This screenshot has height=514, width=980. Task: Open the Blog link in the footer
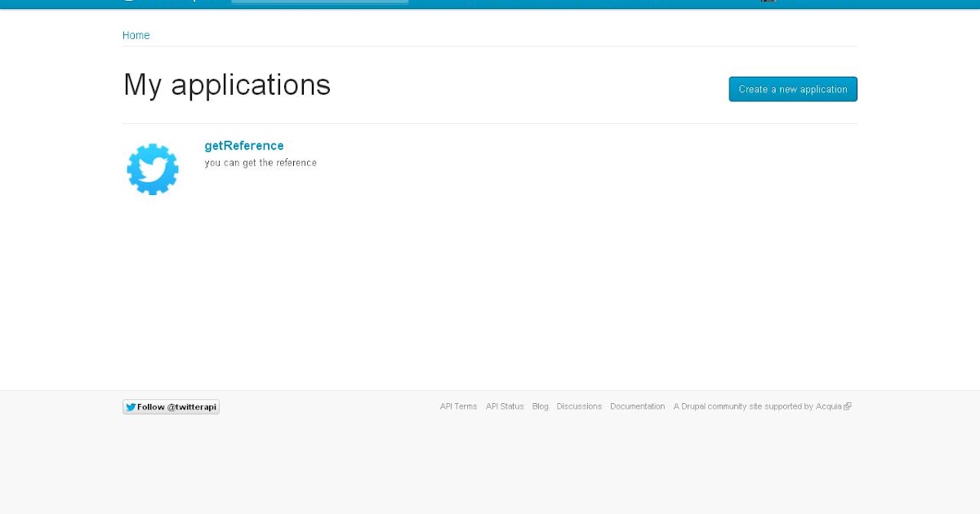point(540,406)
